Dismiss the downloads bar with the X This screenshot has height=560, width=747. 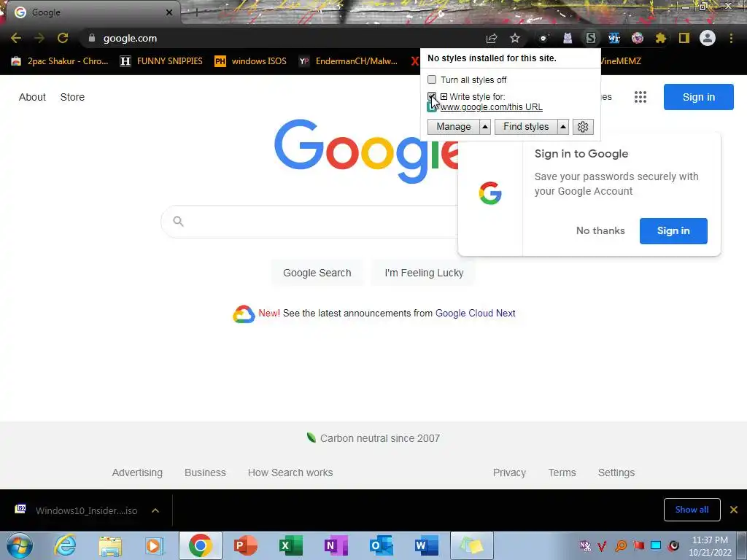(734, 510)
